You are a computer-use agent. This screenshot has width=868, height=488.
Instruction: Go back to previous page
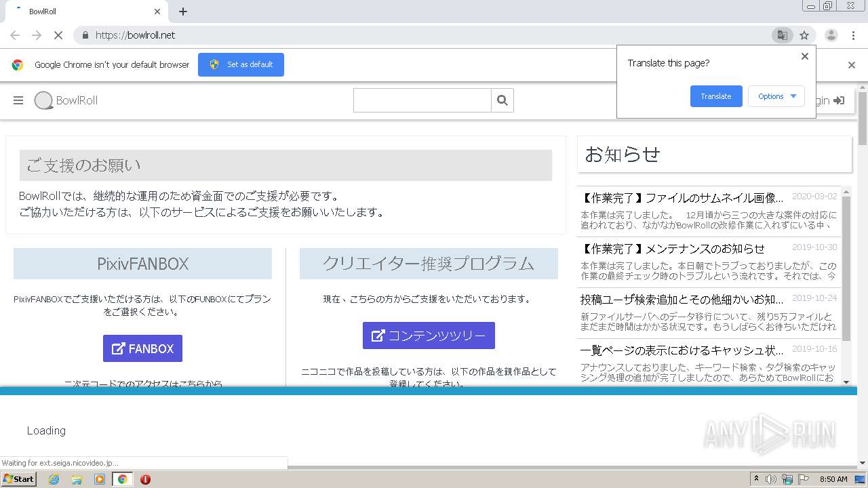[15, 35]
